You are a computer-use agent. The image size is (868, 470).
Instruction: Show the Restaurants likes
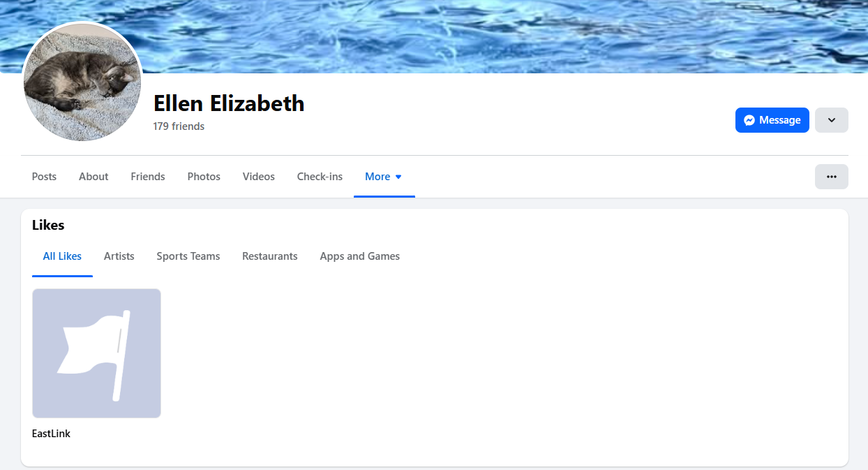[x=270, y=256]
